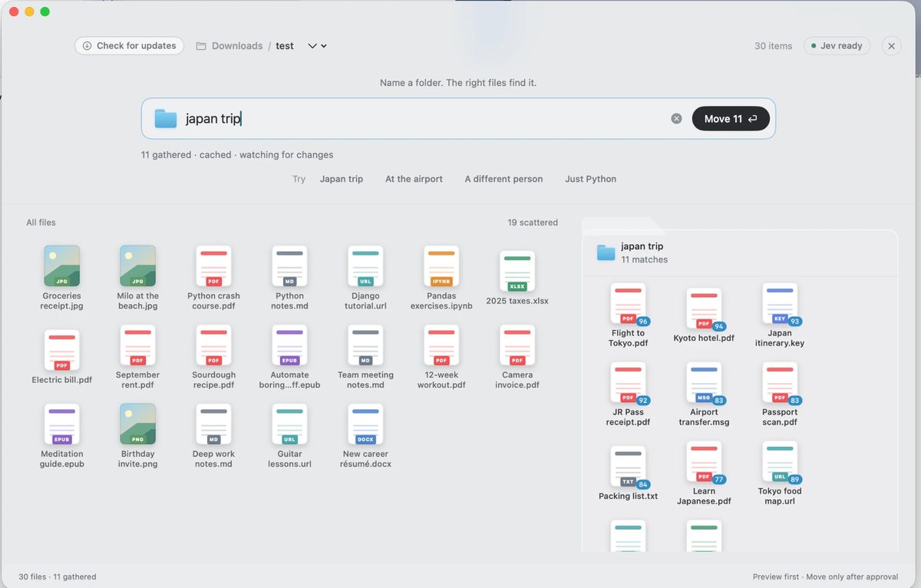Screen dimensions: 921x588
Task: Click the Japan itinerary.key match icon
Action: point(780,303)
